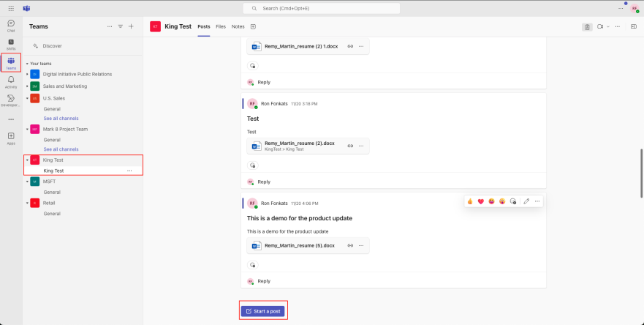Image resolution: width=644 pixels, height=325 pixels.
Task: Open See all channels under U.S. Sales
Action: (61, 119)
